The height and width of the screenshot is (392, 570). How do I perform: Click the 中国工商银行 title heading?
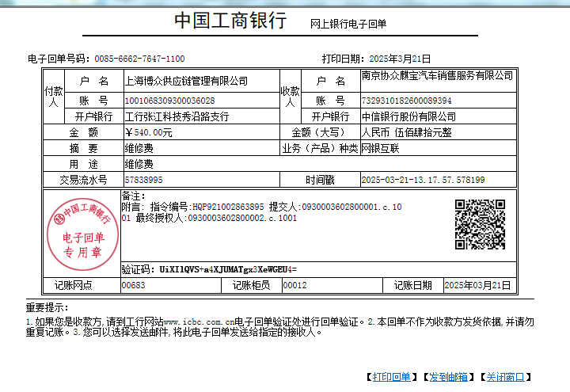[x=230, y=21]
